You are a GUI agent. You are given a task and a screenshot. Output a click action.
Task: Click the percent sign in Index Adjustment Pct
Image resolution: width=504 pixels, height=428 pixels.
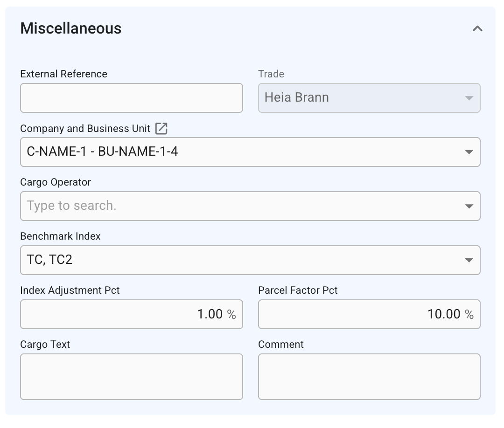231,315
